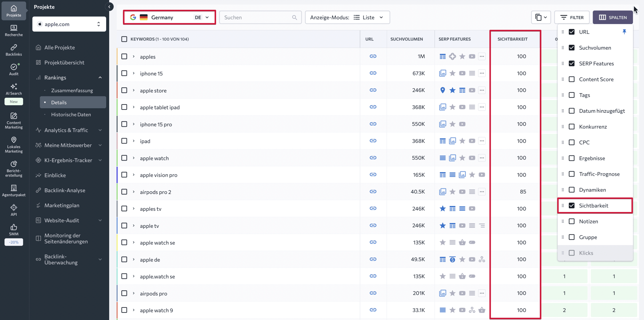Select Historische Daten under Rankings

(x=71, y=114)
